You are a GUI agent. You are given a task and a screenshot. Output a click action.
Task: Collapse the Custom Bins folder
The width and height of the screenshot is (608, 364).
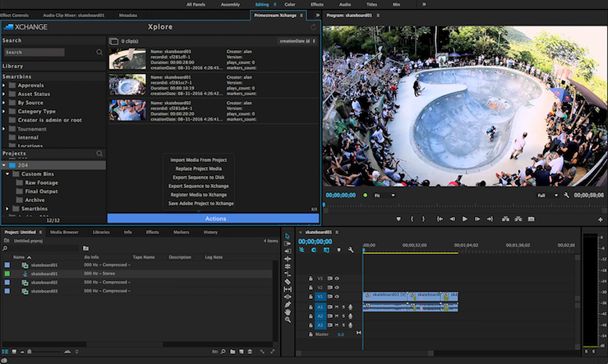pos(7,174)
